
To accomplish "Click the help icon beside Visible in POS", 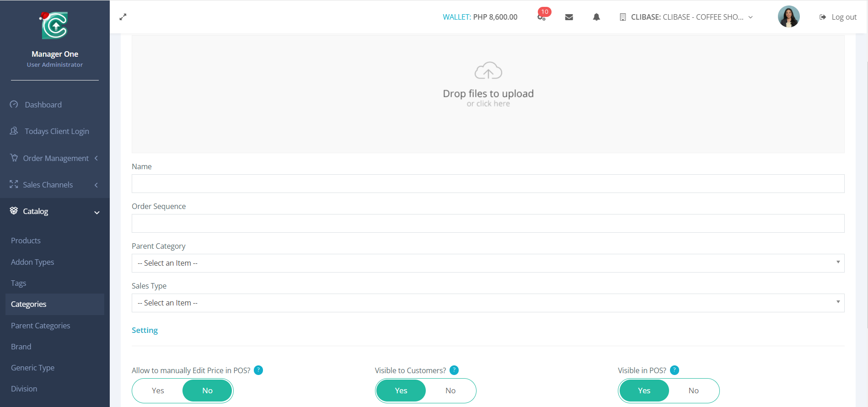I will click(x=675, y=370).
